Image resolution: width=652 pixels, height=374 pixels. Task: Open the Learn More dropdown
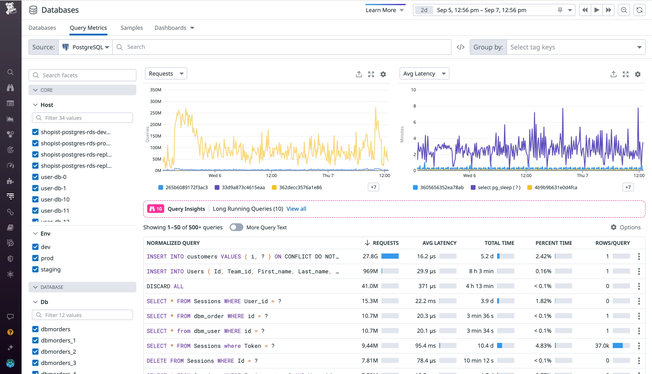385,10
